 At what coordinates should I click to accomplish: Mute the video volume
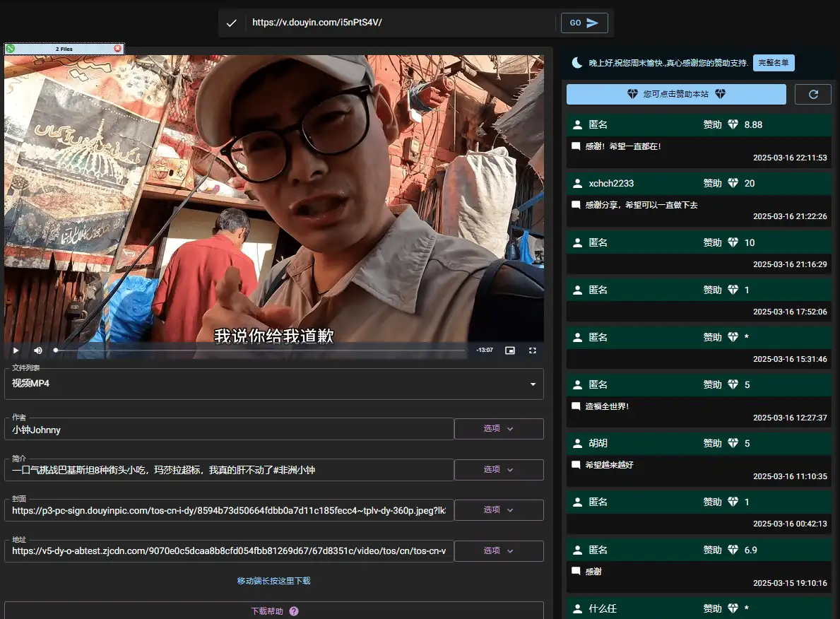pyautogui.click(x=38, y=350)
